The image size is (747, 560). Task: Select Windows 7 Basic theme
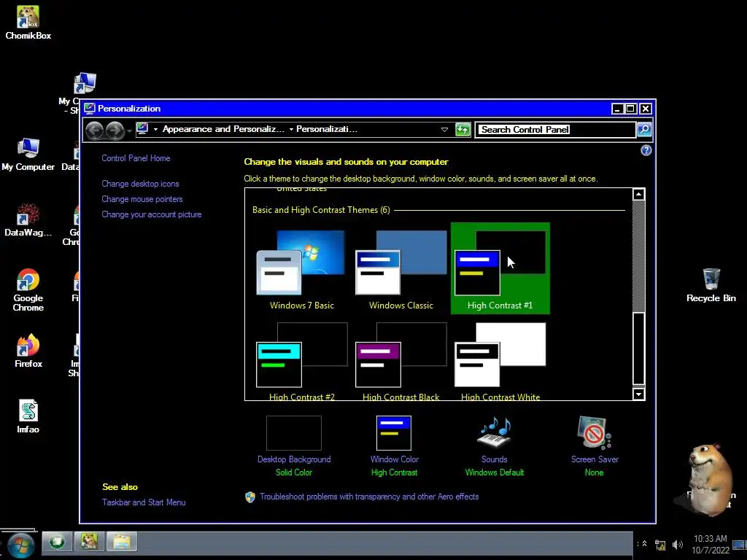301,270
